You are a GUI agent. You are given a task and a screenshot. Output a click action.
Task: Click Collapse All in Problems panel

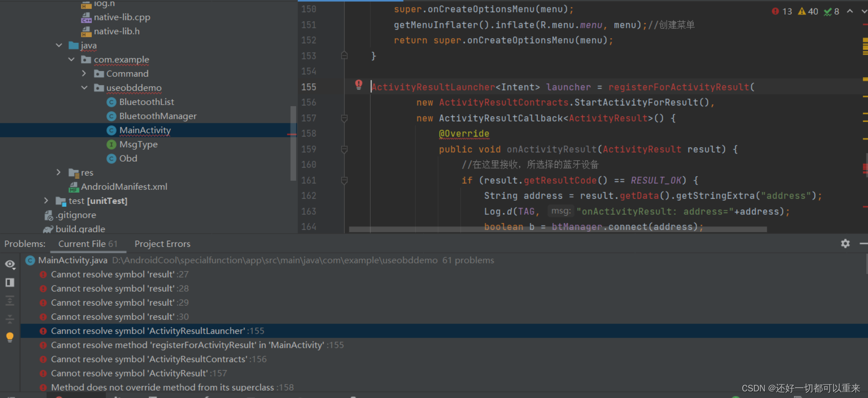pos(10,319)
